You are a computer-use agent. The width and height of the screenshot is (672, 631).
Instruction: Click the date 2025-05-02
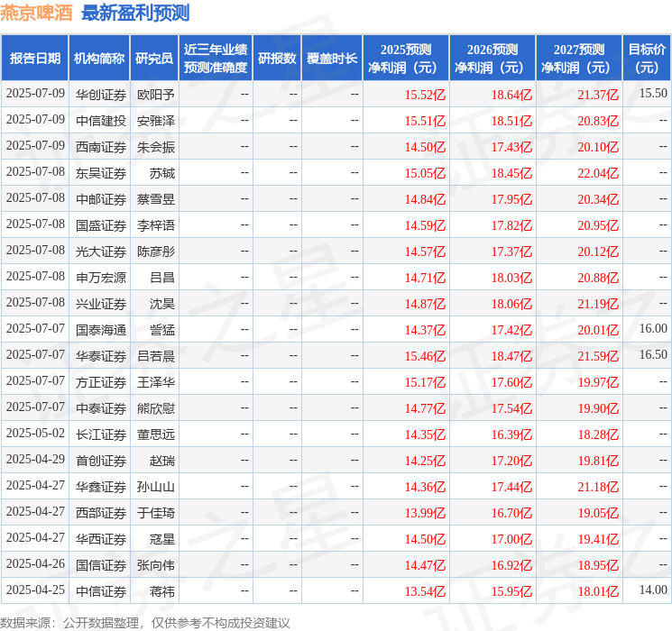click(35, 433)
